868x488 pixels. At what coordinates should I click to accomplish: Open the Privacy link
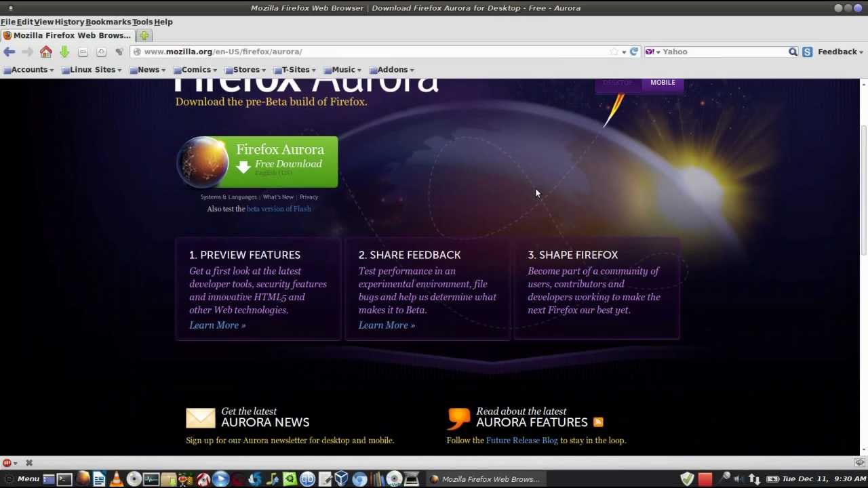[309, 197]
